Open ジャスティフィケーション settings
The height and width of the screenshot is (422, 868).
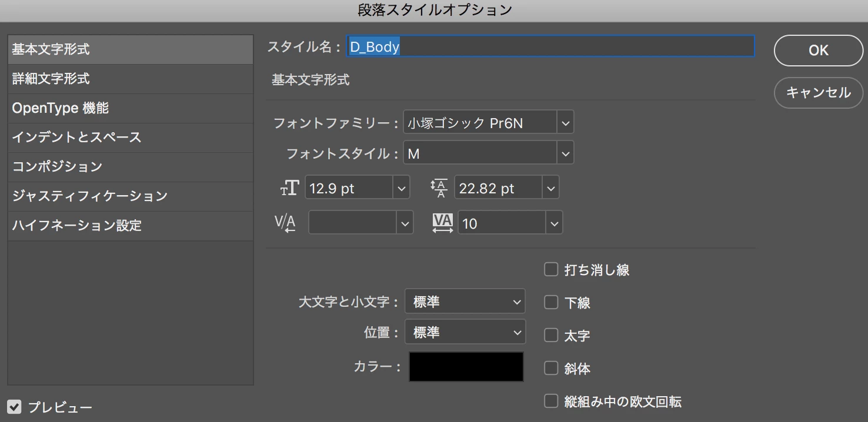point(131,196)
